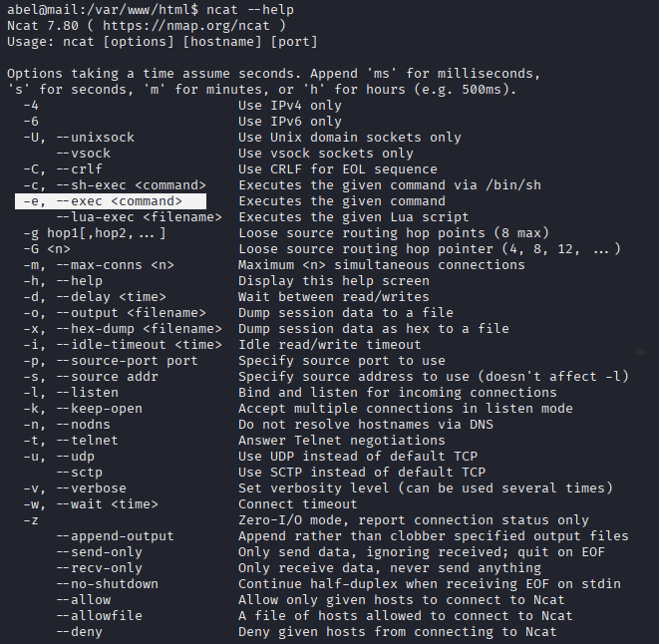Screen dimensions: 659x644
Task: Click the --vsock option text
Action: coord(82,154)
